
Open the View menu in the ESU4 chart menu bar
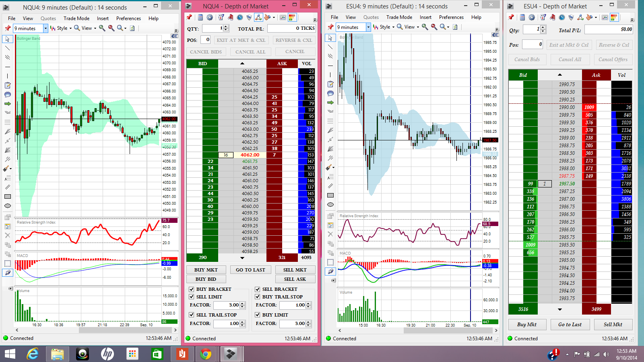[351, 17]
